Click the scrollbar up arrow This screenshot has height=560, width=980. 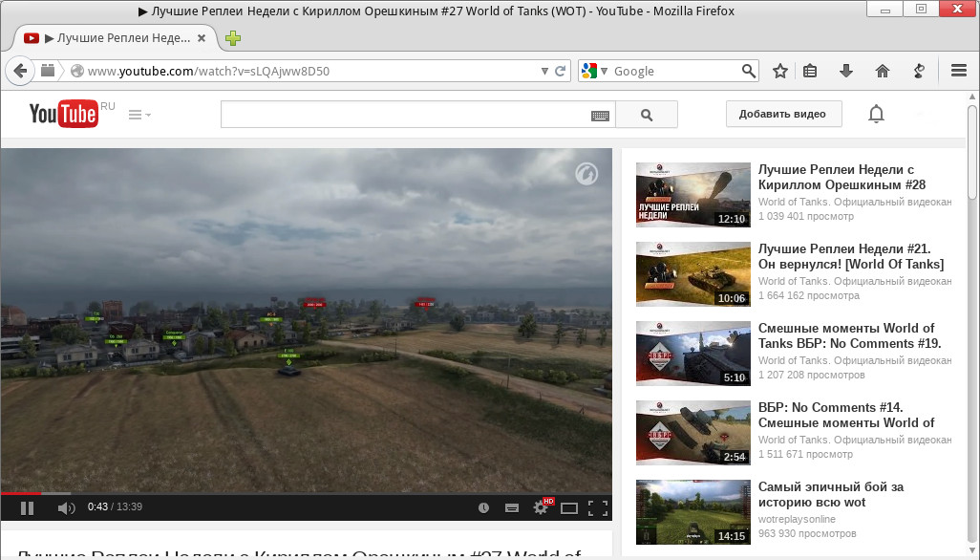tap(971, 97)
